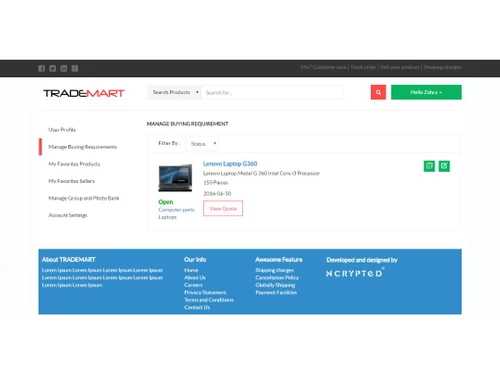The width and height of the screenshot is (500, 375).
Task: Click Contact Us in footer
Action: click(197, 307)
